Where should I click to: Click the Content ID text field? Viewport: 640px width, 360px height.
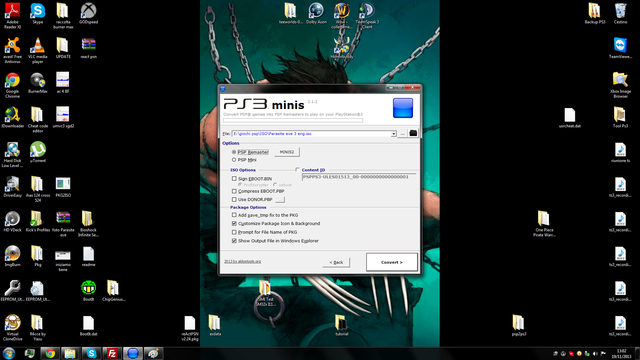click(x=359, y=177)
